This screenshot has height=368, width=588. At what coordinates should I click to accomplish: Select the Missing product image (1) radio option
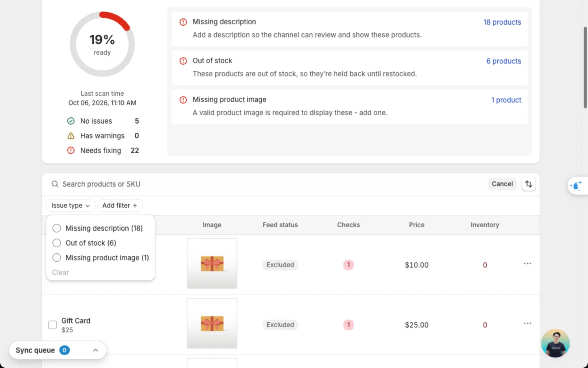[57, 258]
